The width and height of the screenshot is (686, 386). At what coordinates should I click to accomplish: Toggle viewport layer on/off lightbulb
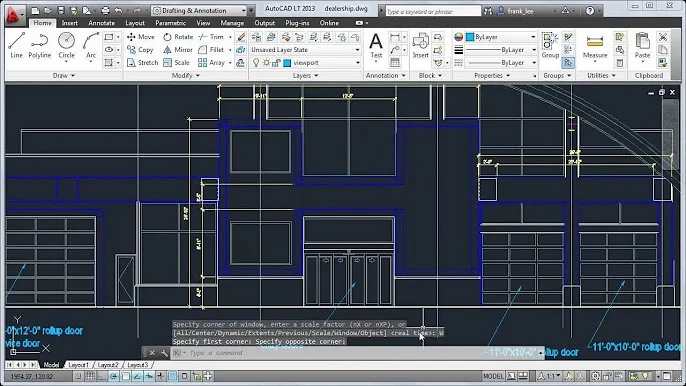click(x=256, y=63)
